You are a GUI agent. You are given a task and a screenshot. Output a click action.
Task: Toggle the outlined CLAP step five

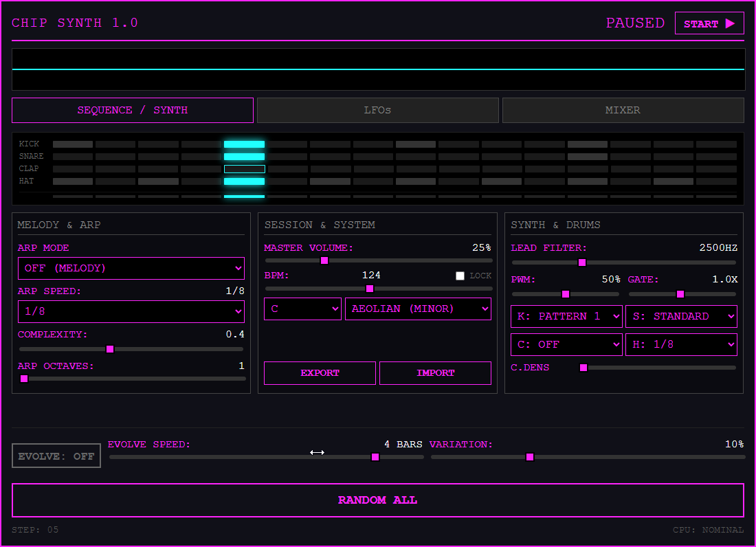245,169
